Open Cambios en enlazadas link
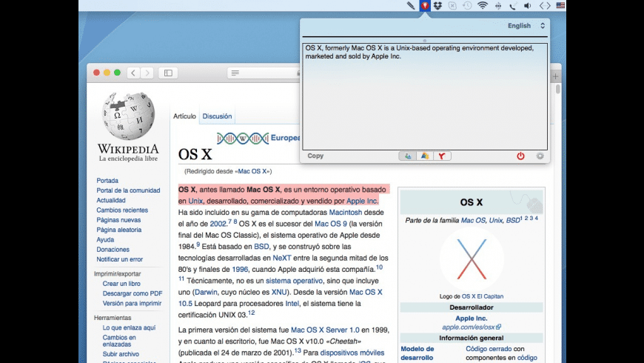Image resolution: width=644 pixels, height=363 pixels. pyautogui.click(x=119, y=341)
